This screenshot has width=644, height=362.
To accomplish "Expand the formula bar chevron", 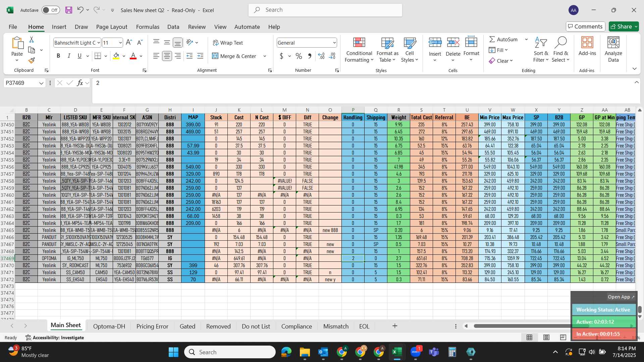I will pyautogui.click(x=637, y=82).
